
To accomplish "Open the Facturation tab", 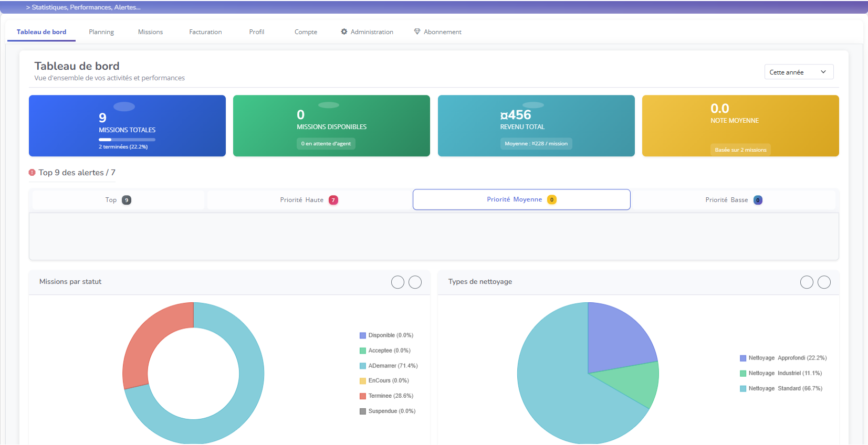I will (x=205, y=32).
